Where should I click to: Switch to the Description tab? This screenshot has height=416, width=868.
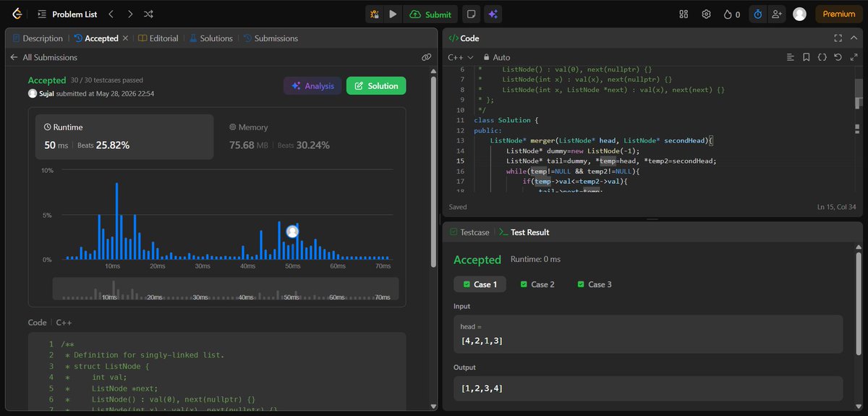(38, 38)
